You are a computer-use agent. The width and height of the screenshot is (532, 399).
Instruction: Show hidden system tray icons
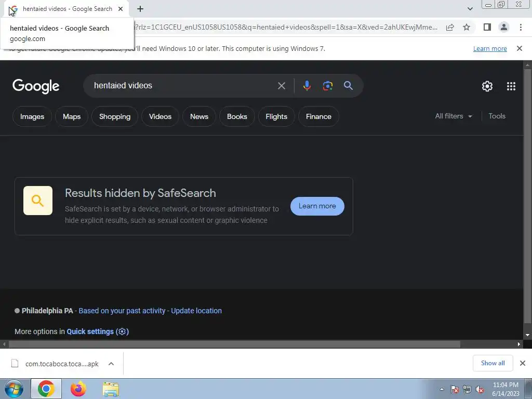click(442, 389)
